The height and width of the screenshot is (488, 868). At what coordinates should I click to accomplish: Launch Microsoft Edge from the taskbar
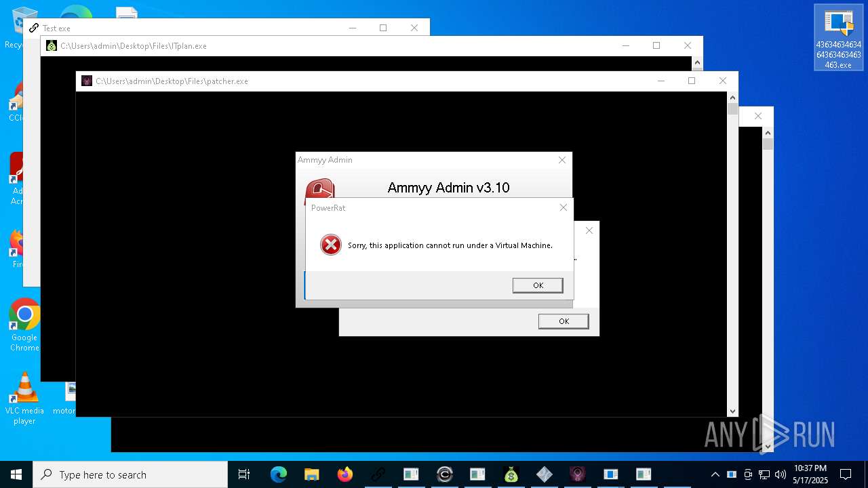click(279, 474)
